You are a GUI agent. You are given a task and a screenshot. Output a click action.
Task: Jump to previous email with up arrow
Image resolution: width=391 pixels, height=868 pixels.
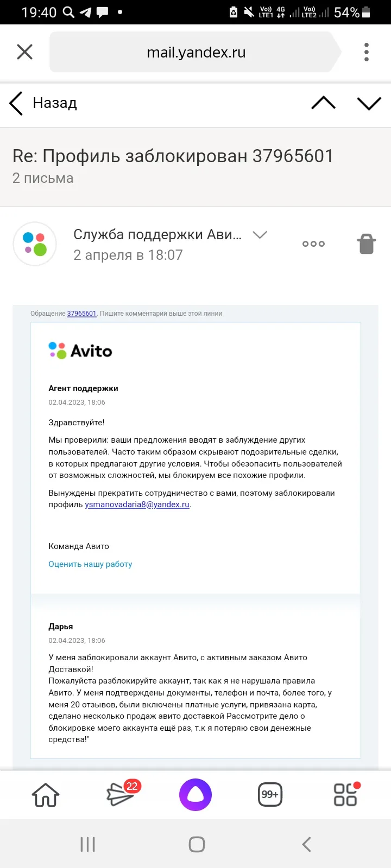[324, 103]
